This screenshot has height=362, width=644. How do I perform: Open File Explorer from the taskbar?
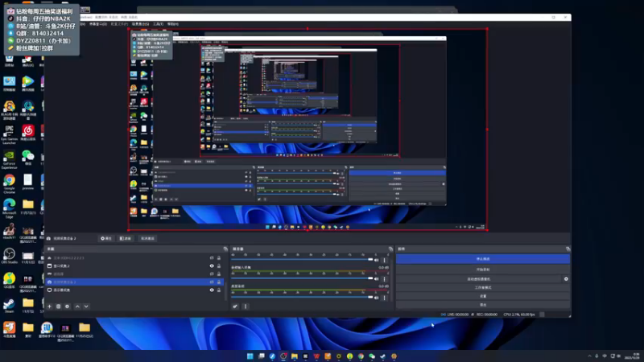(x=295, y=356)
